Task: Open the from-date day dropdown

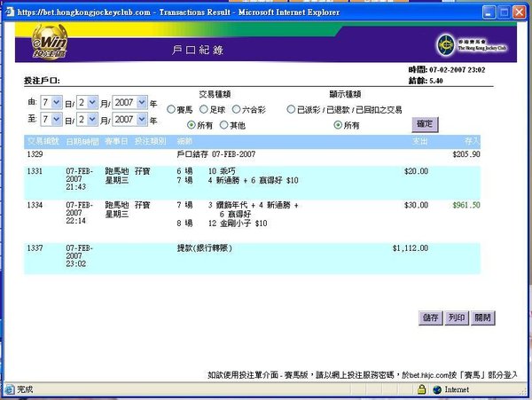Action: [x=51, y=102]
